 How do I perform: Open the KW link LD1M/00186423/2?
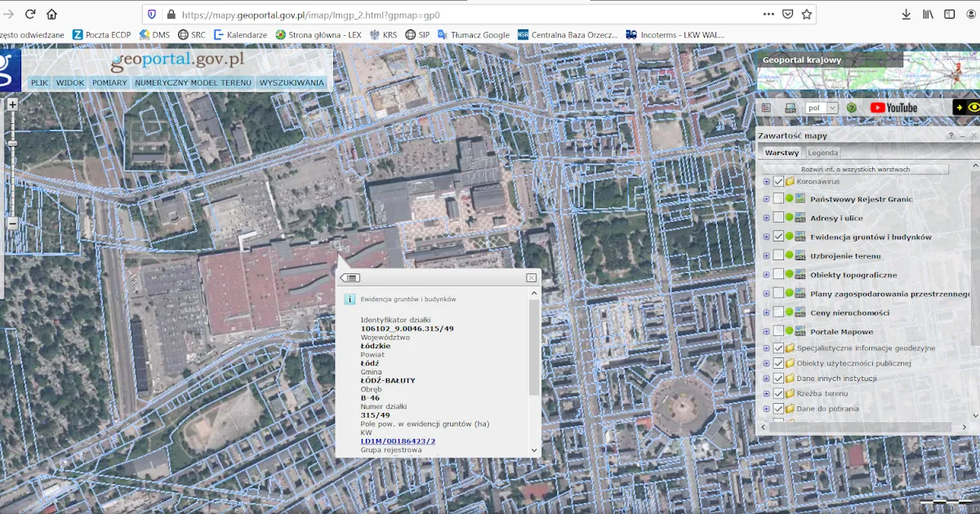click(x=398, y=441)
